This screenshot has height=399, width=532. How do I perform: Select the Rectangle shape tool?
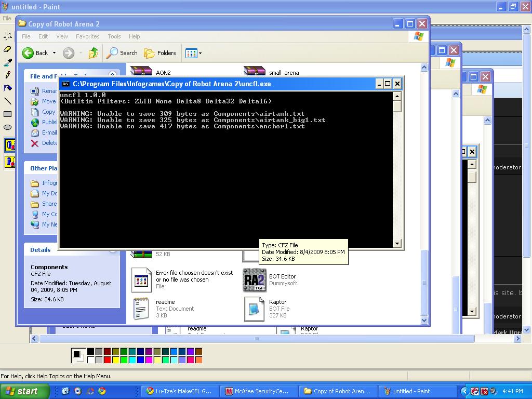click(8, 114)
